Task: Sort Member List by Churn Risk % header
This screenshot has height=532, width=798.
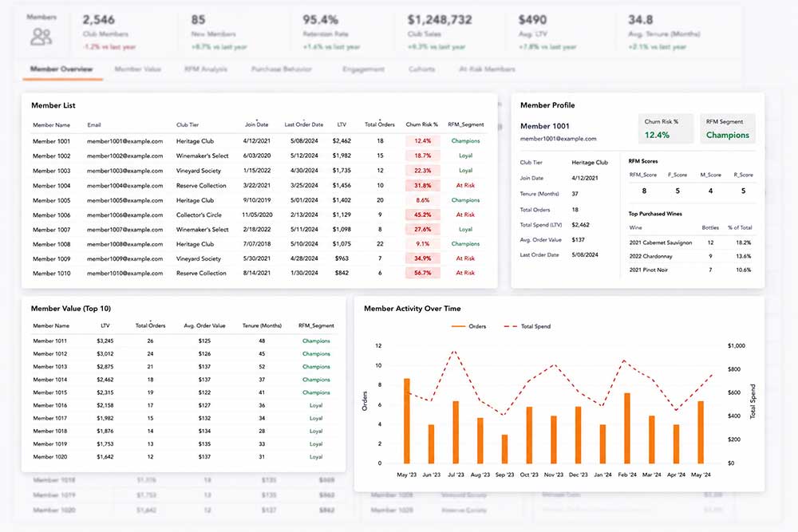Action: 422,124
